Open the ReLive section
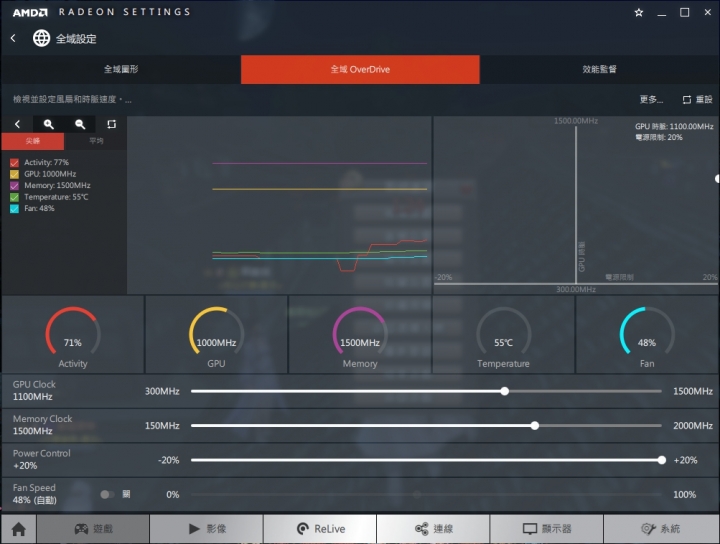This screenshot has width=720, height=544. coord(320,529)
